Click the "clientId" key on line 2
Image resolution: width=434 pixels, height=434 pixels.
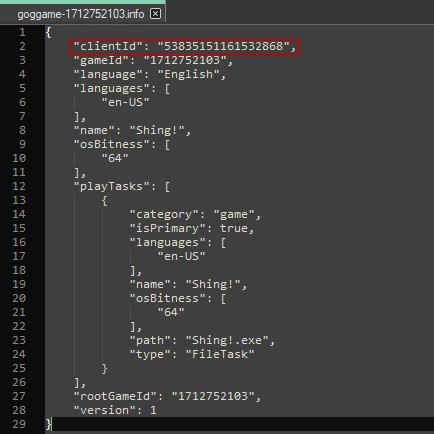[108, 46]
